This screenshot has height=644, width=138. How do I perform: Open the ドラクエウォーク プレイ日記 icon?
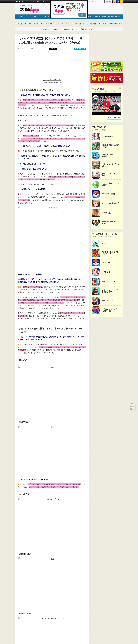(x=96, y=156)
